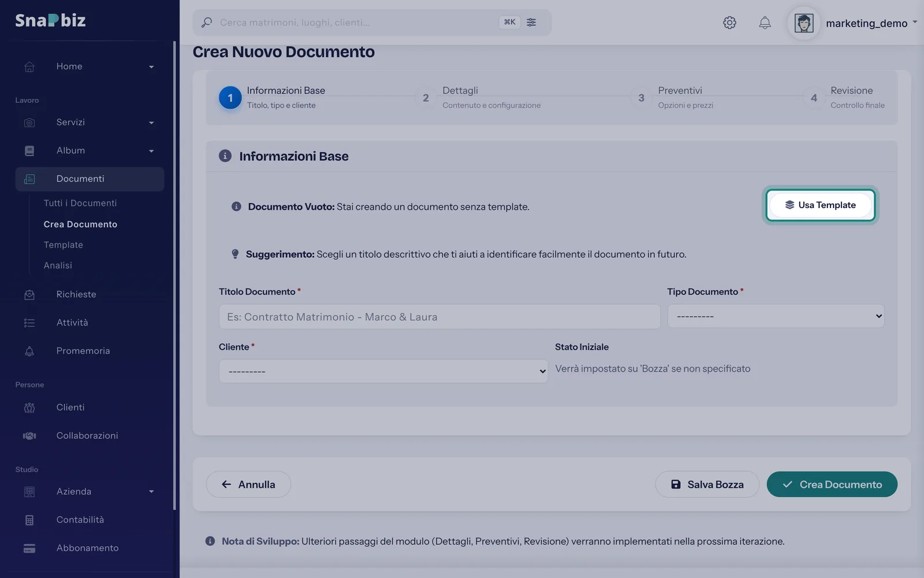Viewport: 924px width, 578px height.
Task: Open Template submenu item
Action: pyautogui.click(x=64, y=245)
